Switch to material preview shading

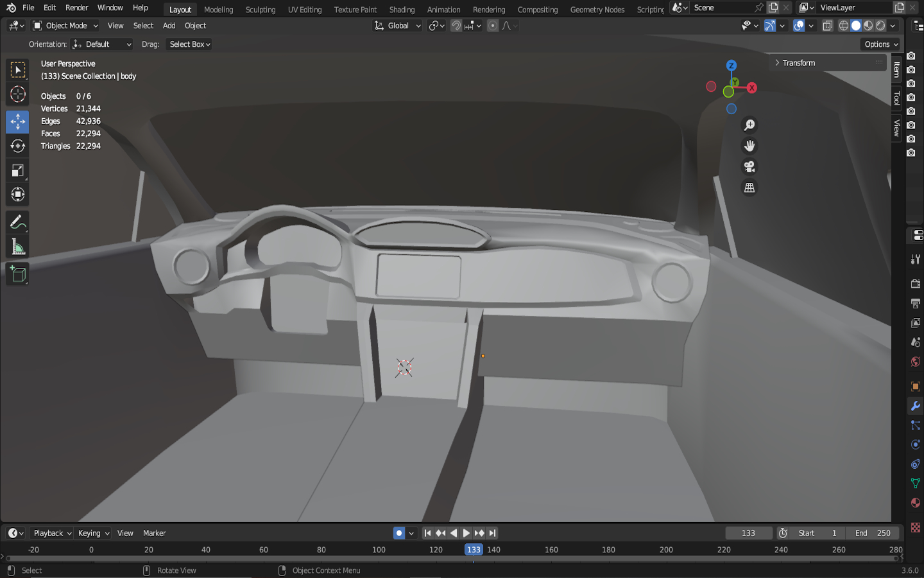[868, 26]
